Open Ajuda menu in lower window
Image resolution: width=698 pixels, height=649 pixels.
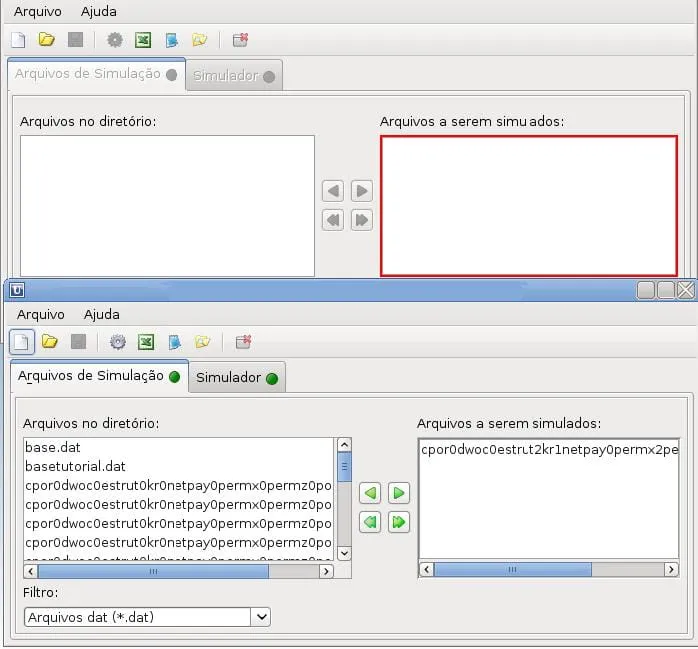101,315
